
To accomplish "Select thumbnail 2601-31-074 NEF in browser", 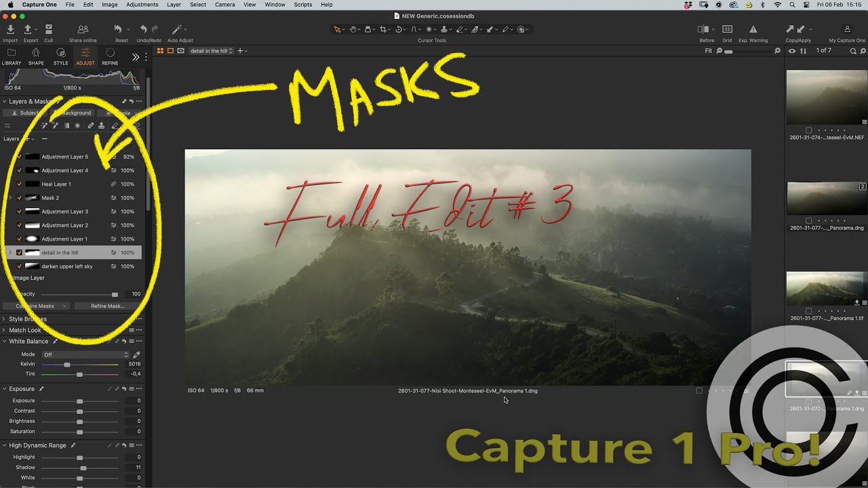I will click(827, 98).
